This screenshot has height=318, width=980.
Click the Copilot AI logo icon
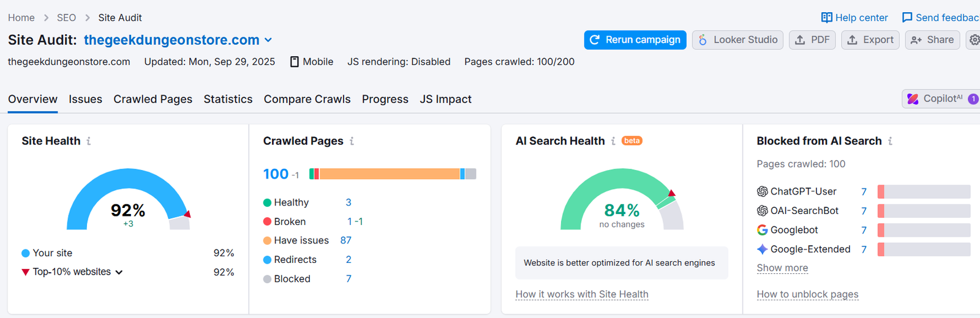coord(913,99)
